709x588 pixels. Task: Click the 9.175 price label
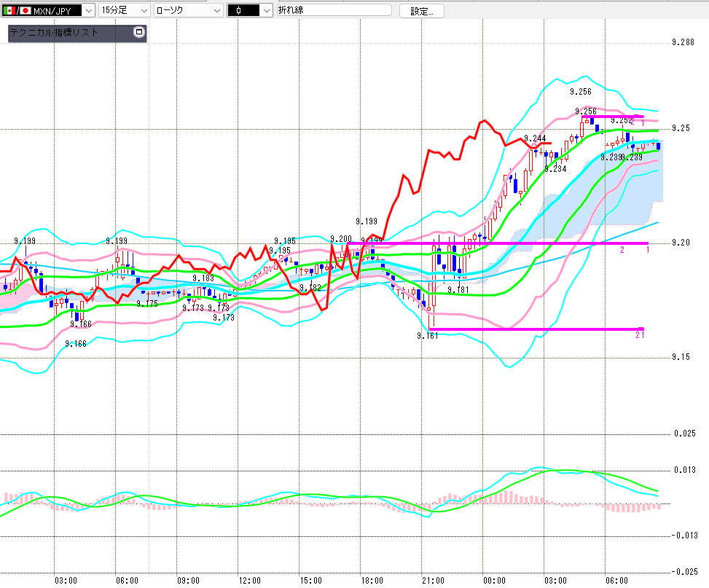[x=147, y=304]
